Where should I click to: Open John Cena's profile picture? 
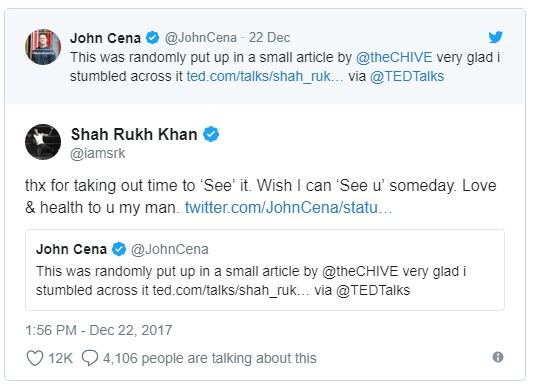coord(43,47)
